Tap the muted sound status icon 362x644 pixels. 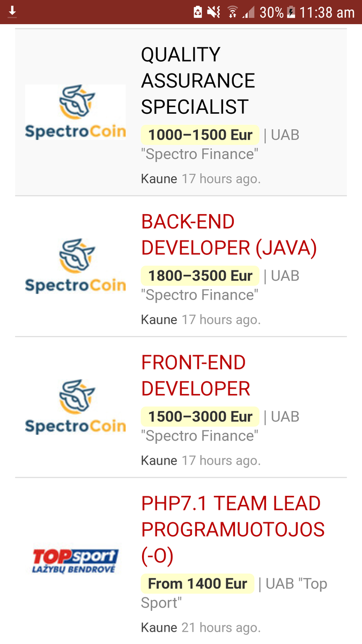pos(214,12)
